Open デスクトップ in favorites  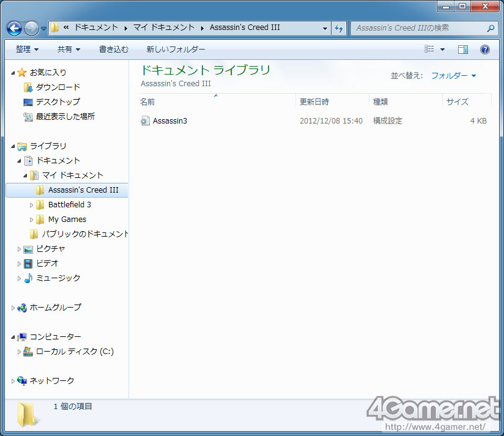(58, 102)
